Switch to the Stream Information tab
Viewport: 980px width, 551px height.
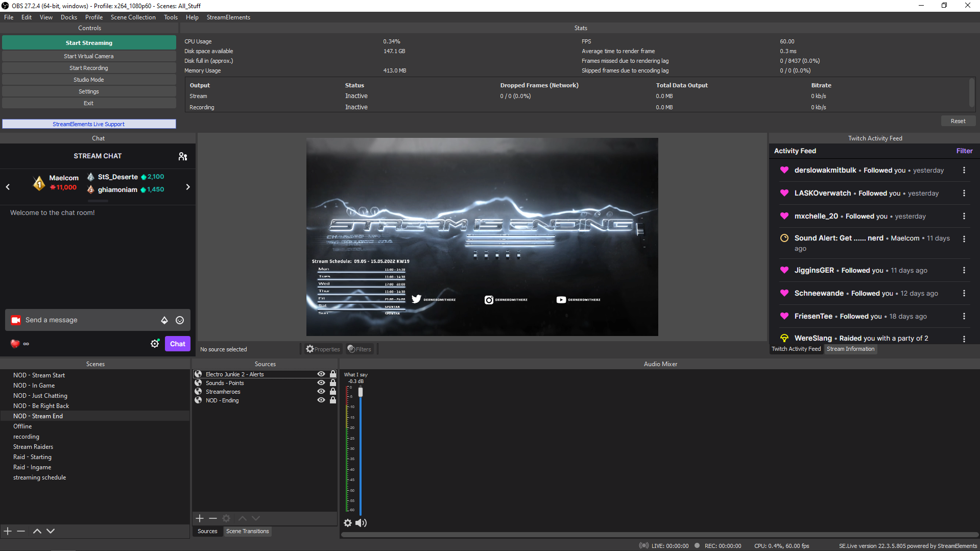(851, 349)
